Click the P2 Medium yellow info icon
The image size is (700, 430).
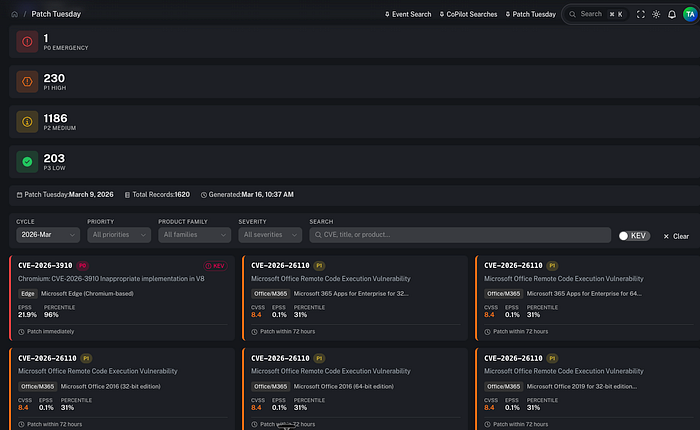27,122
